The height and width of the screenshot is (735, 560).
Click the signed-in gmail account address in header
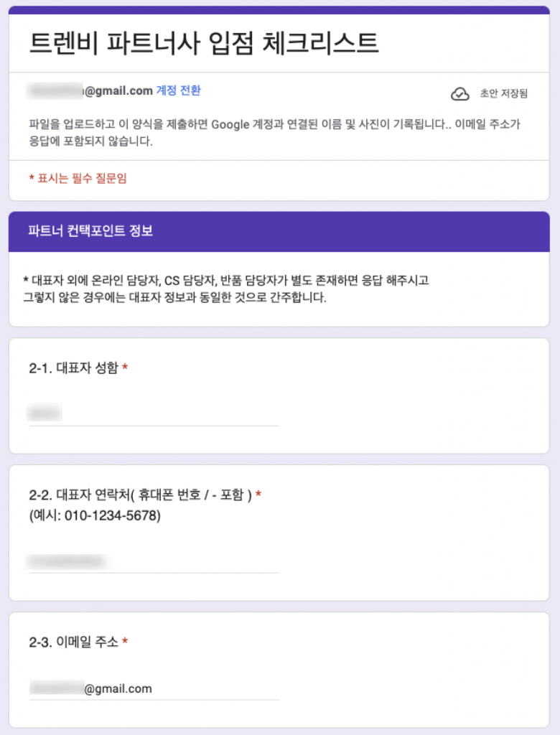click(x=90, y=90)
